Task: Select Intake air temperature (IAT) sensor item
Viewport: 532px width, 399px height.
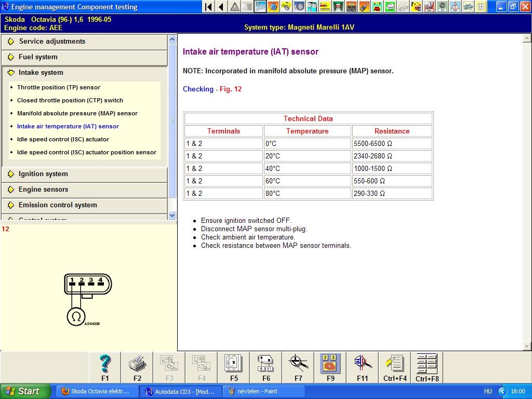Action: pos(68,126)
